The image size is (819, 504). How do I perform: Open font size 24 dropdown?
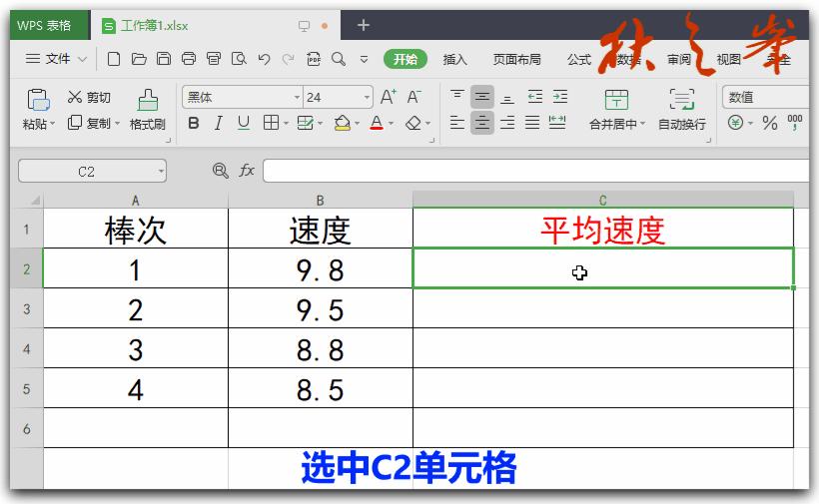click(367, 98)
